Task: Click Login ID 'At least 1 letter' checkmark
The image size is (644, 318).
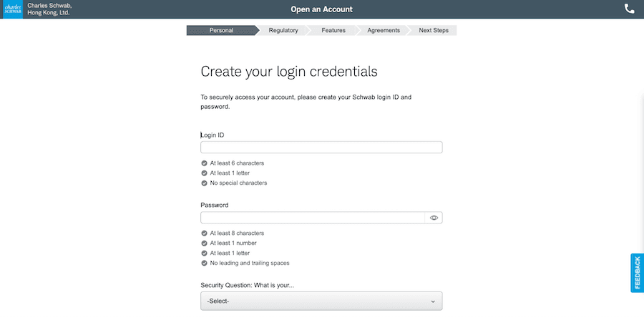Action: pos(205,173)
